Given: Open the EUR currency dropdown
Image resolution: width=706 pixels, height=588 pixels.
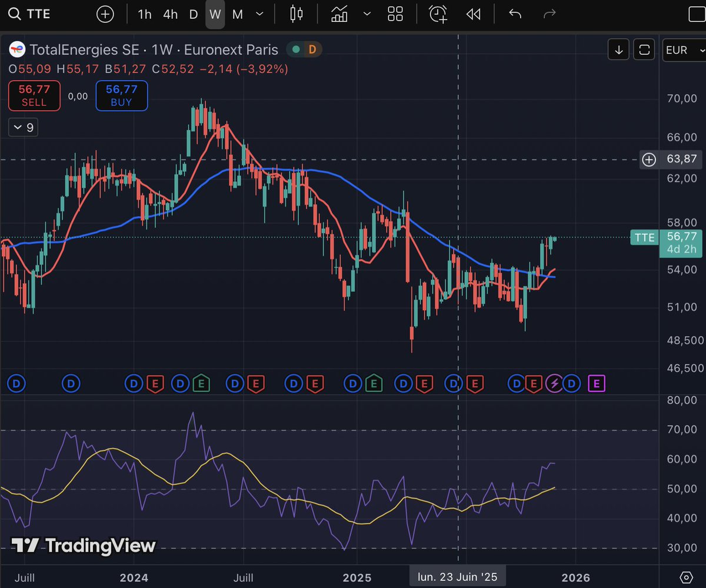Looking at the screenshot, I should 684,50.
